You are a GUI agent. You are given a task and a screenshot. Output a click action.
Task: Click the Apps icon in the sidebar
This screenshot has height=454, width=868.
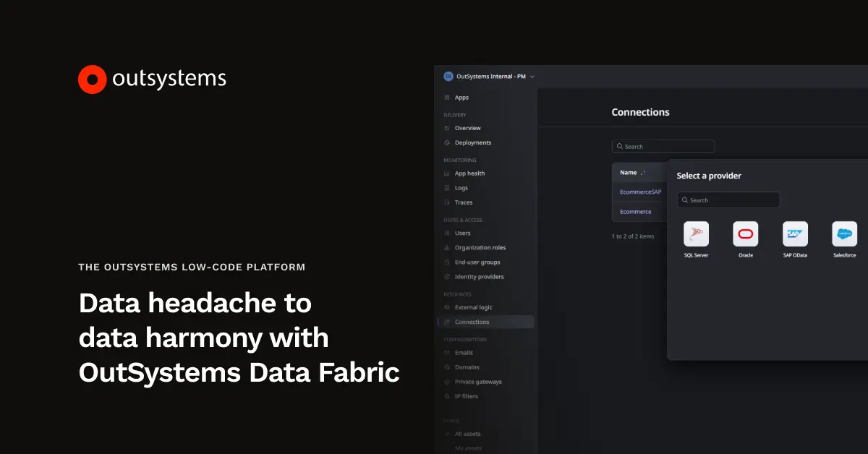click(x=446, y=97)
